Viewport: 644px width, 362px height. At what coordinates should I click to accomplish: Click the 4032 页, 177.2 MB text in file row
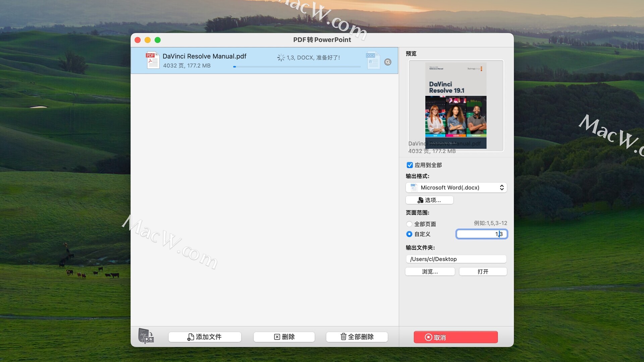(x=187, y=66)
